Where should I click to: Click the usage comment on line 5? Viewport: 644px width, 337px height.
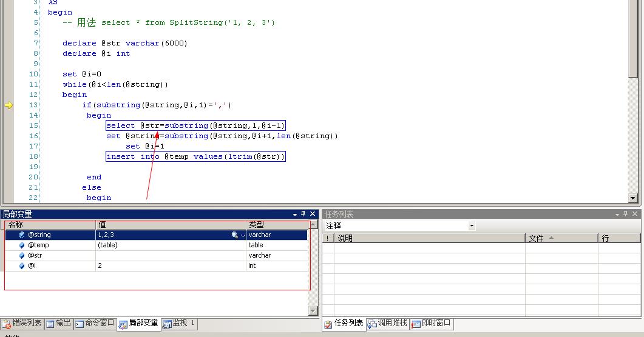(169, 22)
